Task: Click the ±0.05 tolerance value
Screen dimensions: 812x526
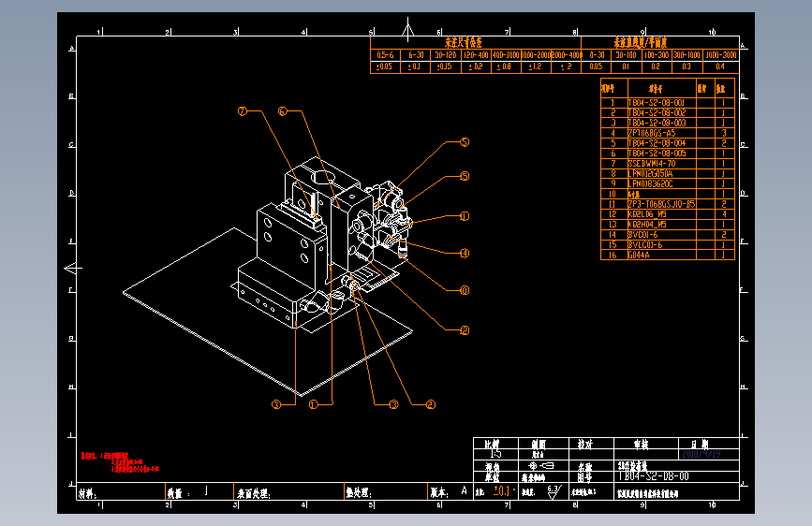Action: click(384, 66)
